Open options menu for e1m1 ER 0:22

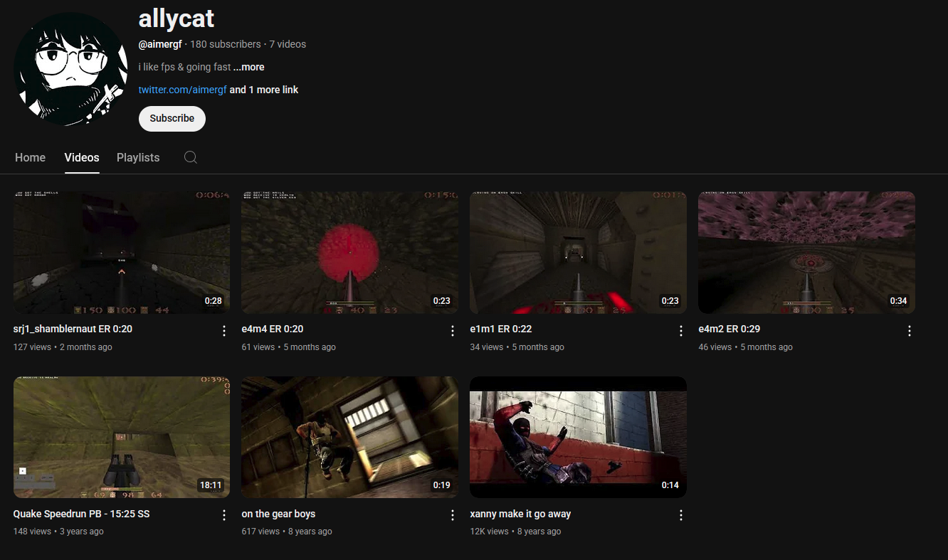(681, 331)
